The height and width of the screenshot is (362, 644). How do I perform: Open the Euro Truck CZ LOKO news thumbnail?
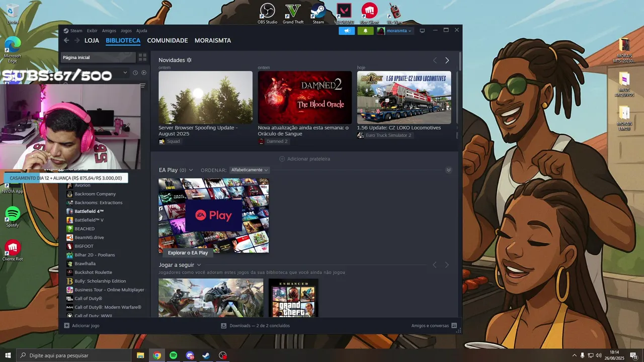[x=404, y=98]
